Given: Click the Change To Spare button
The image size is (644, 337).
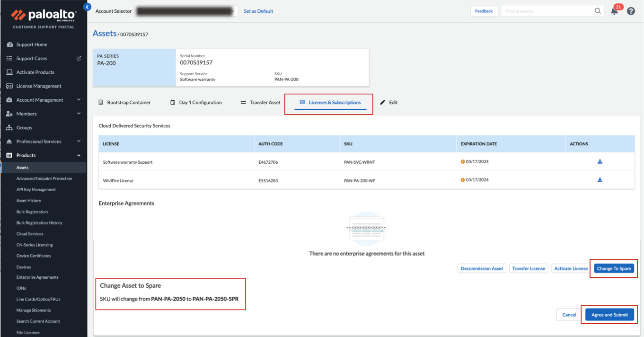Looking at the screenshot, I should pyautogui.click(x=614, y=268).
